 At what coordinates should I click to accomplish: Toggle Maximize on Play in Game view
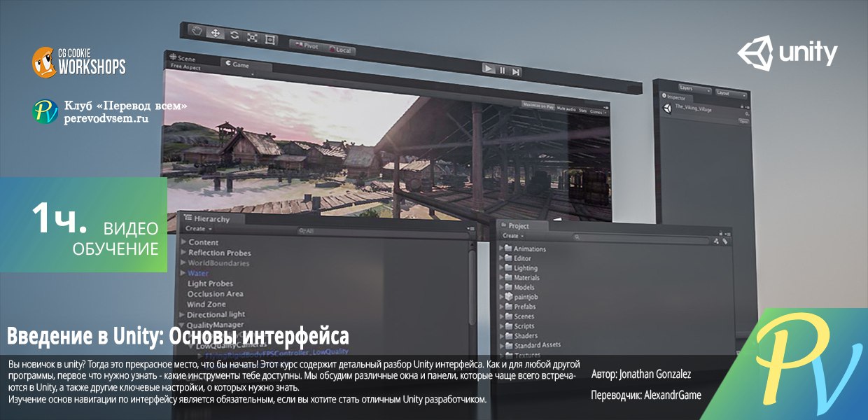538,107
